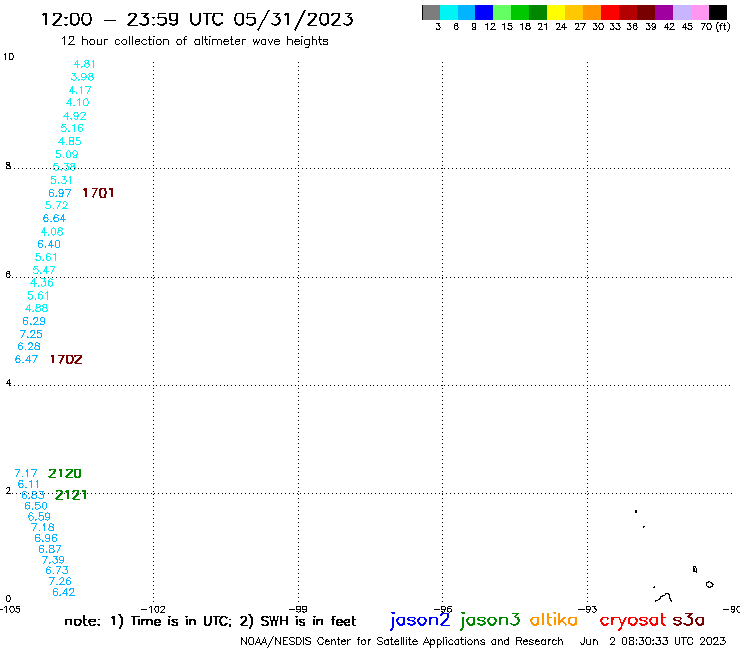Viewport: 740px width, 650px height.
Task: Click the wave height value 4.17
Action: pyautogui.click(x=80, y=90)
